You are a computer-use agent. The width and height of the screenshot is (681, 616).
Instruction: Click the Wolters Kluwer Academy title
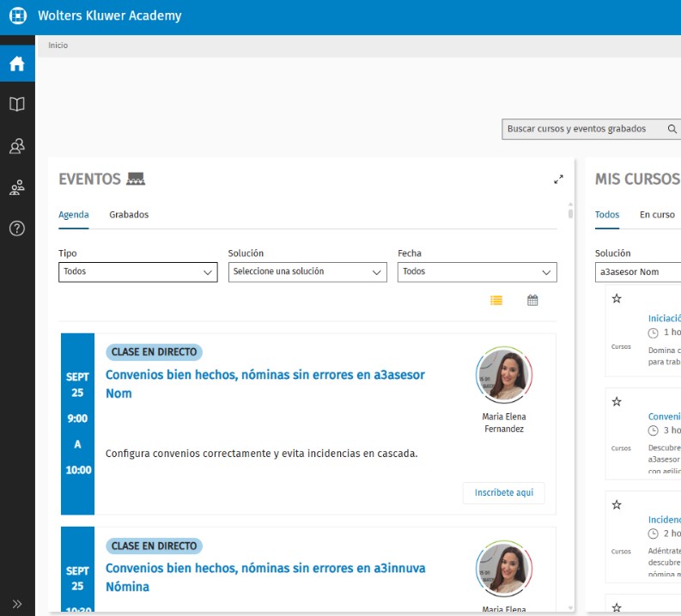click(x=109, y=15)
